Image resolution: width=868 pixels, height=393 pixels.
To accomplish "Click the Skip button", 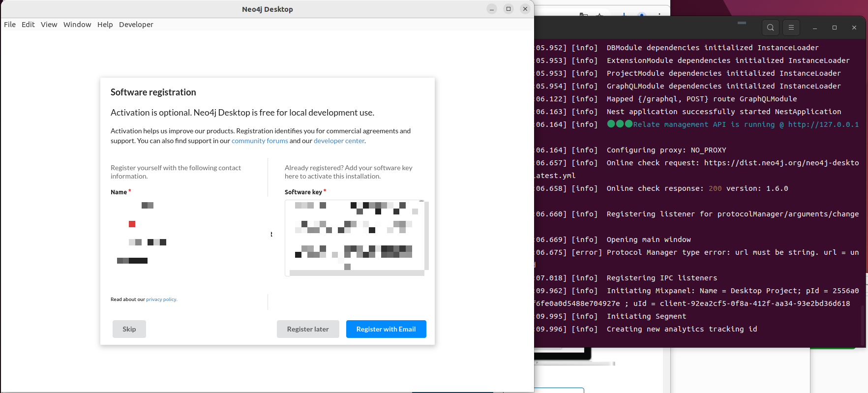I will tap(129, 329).
